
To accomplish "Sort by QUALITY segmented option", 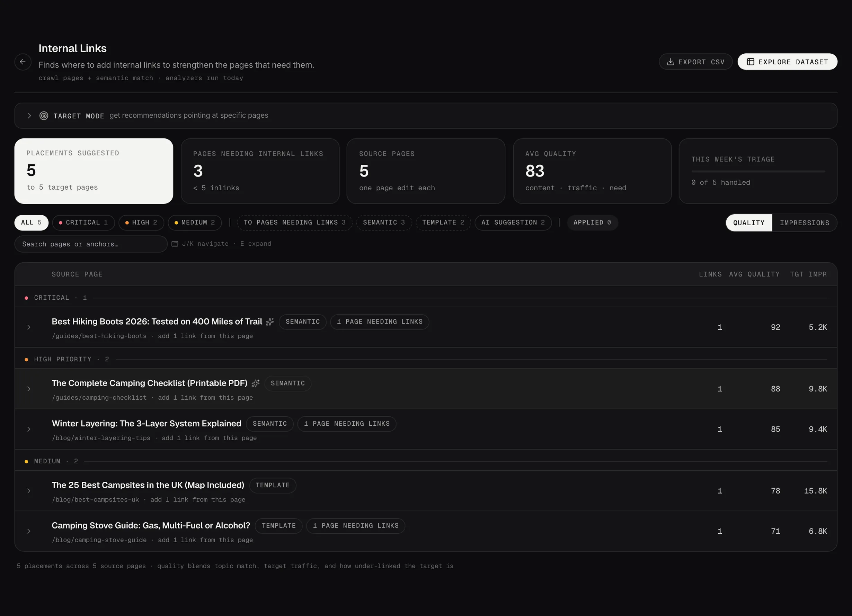I will (x=749, y=223).
